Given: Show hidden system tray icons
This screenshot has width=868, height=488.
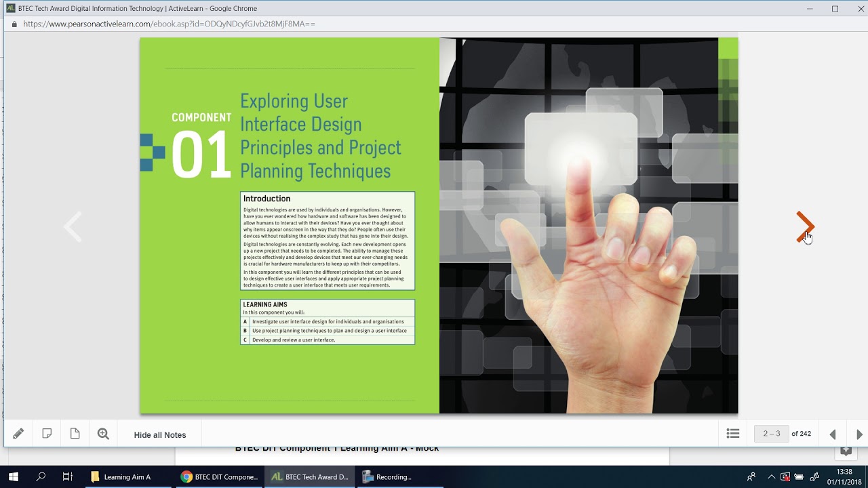Looking at the screenshot, I should (x=771, y=476).
